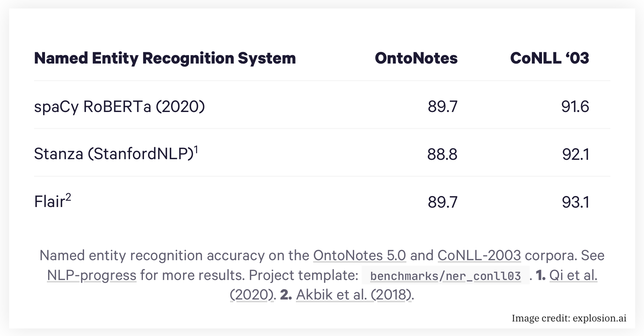Select the Flair row label
This screenshot has height=336, width=644.
[49, 202]
